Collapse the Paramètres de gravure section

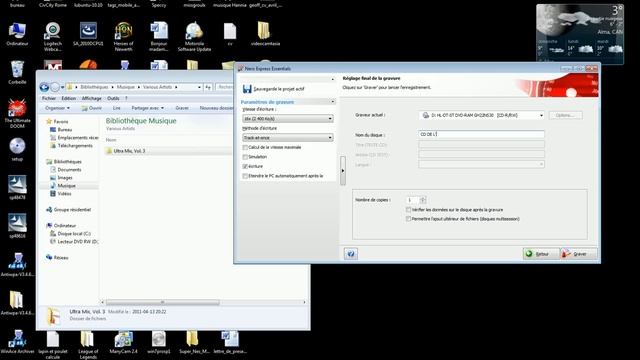click(333, 102)
